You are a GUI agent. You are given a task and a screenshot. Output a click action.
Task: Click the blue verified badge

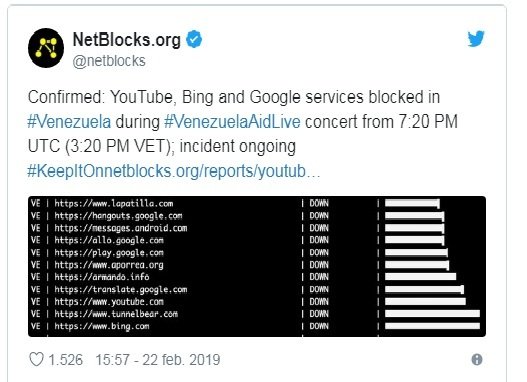pyautogui.click(x=194, y=39)
